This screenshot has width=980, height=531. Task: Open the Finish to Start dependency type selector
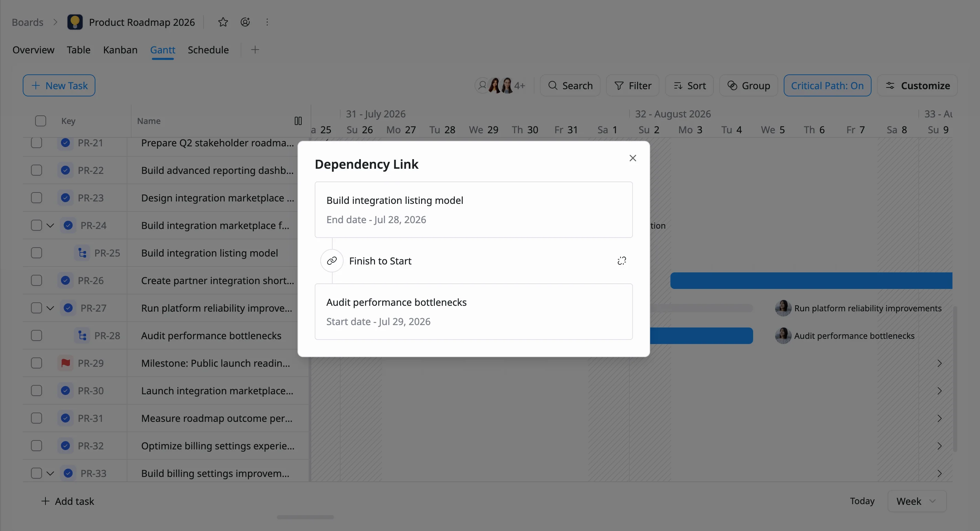[380, 261]
